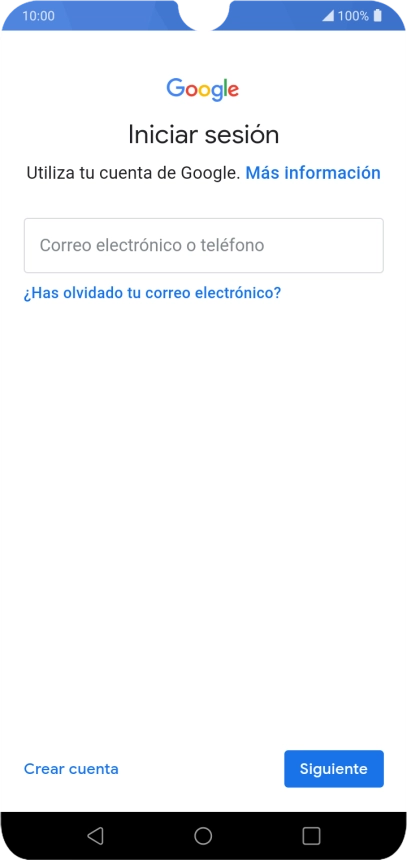Click the 10:00 clock in the status bar
407x860 pixels.
[38, 16]
